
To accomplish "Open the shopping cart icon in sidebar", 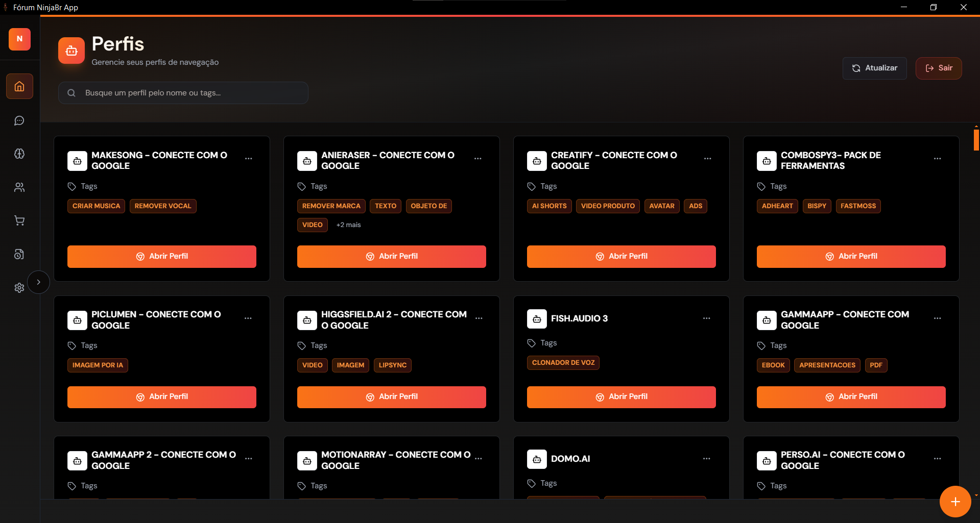I will pos(19,220).
